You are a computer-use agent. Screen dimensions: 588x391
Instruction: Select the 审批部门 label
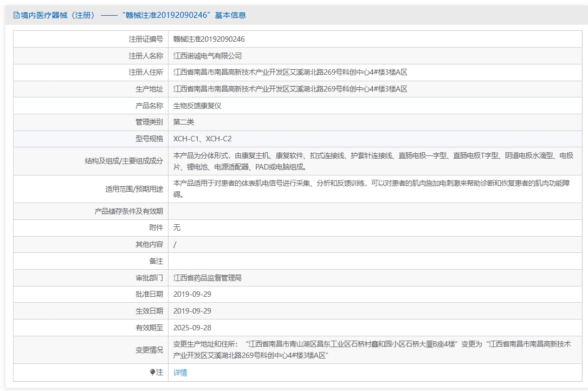[149, 278]
